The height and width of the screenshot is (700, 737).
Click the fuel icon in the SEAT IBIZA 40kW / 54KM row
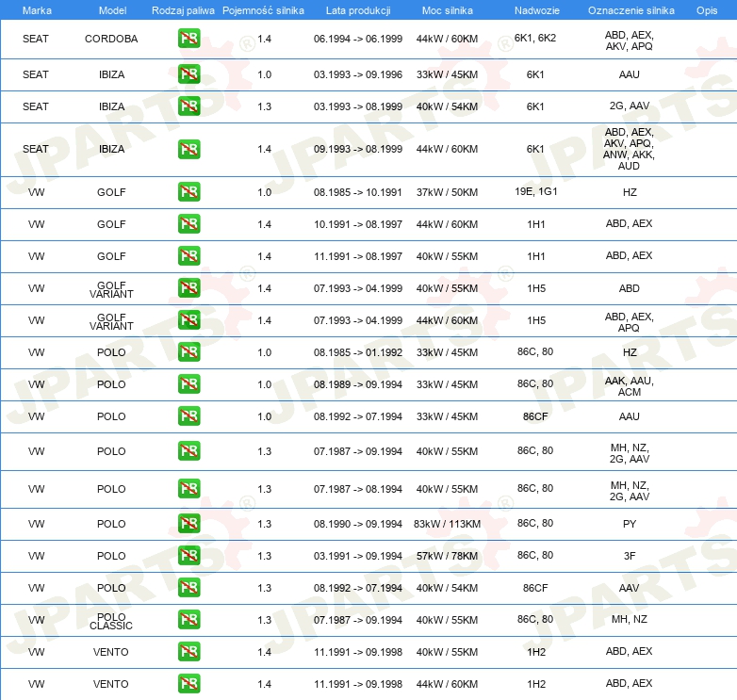point(188,106)
